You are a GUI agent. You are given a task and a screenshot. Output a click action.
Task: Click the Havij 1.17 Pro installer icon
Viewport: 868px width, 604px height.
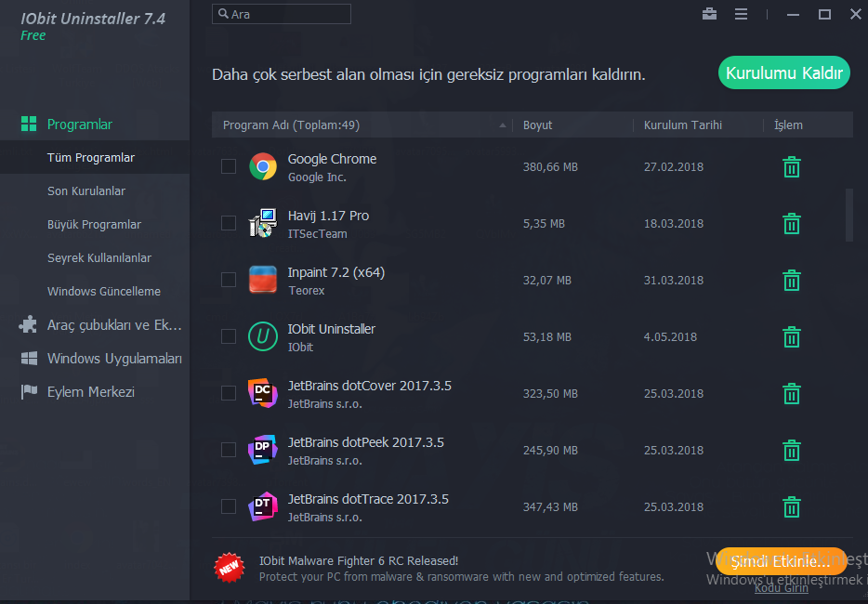point(263,223)
